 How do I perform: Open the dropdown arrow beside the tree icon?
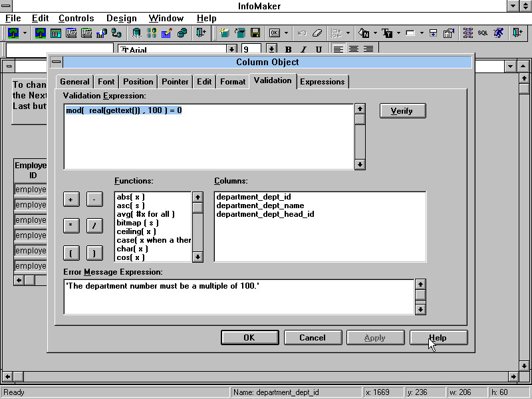pos(25,33)
